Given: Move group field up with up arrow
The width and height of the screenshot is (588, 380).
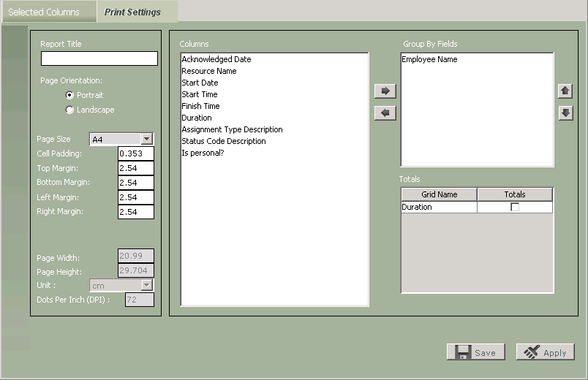Looking at the screenshot, I should [565, 91].
